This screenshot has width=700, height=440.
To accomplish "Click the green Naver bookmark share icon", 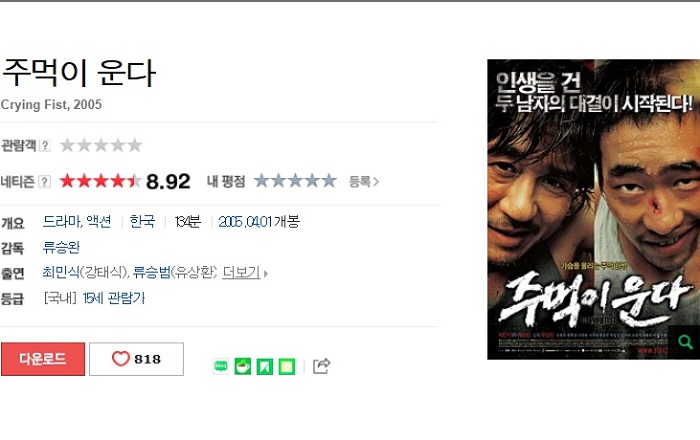I will (x=265, y=366).
